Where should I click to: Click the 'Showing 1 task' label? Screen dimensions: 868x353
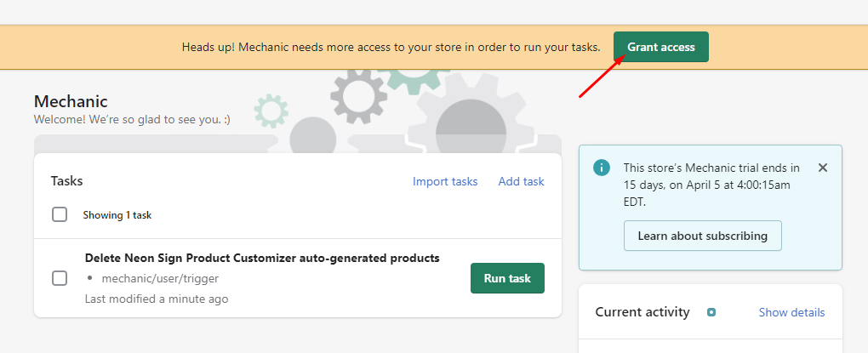(117, 215)
